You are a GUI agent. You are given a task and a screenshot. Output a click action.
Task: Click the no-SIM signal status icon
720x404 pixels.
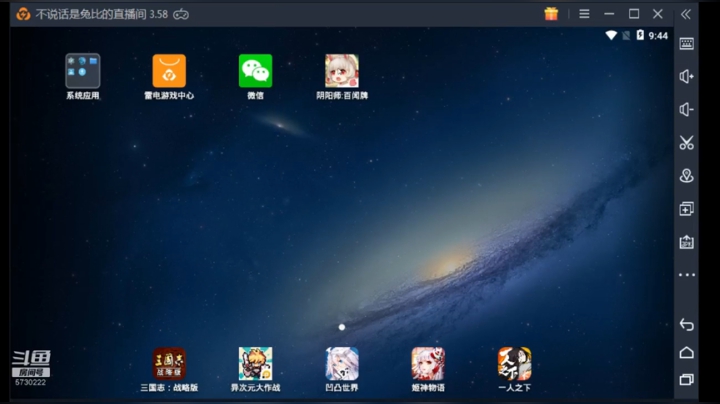coord(626,35)
